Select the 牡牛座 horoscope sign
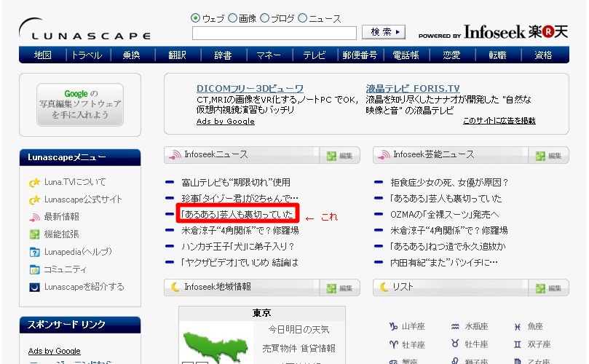Viewport: 589px width, 364px height. point(476,344)
